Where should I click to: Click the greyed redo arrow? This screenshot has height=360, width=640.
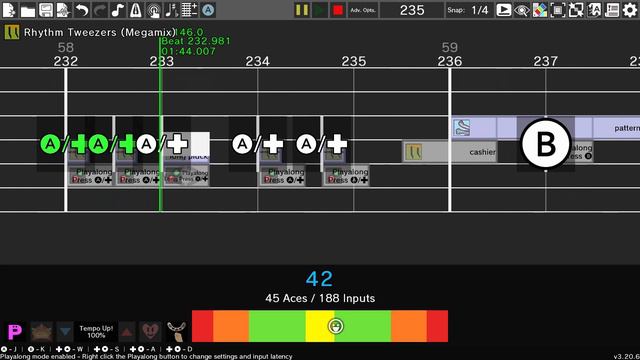(100, 10)
